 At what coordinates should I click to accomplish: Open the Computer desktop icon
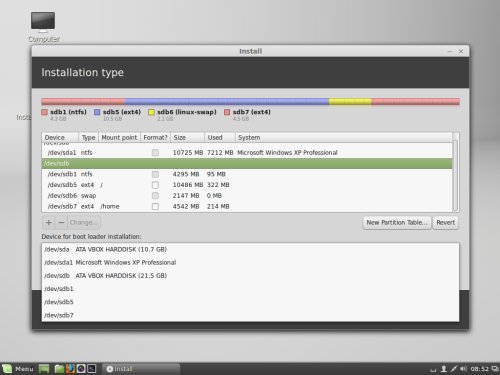[43, 27]
